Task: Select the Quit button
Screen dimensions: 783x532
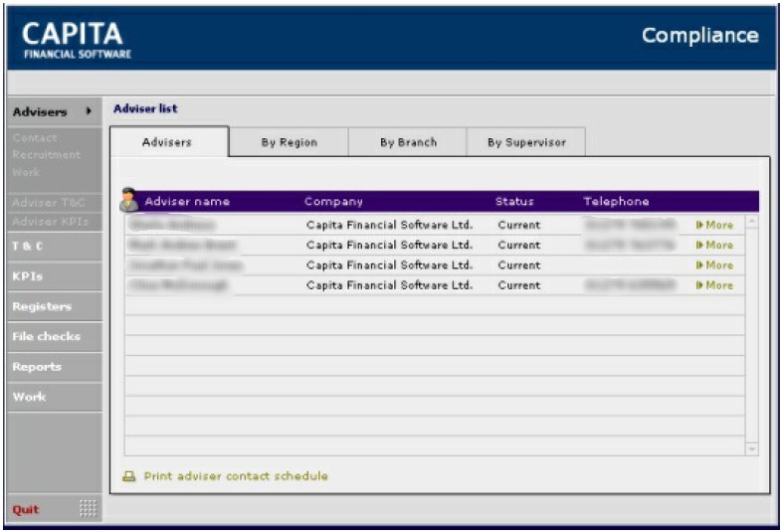Action: pos(26,509)
